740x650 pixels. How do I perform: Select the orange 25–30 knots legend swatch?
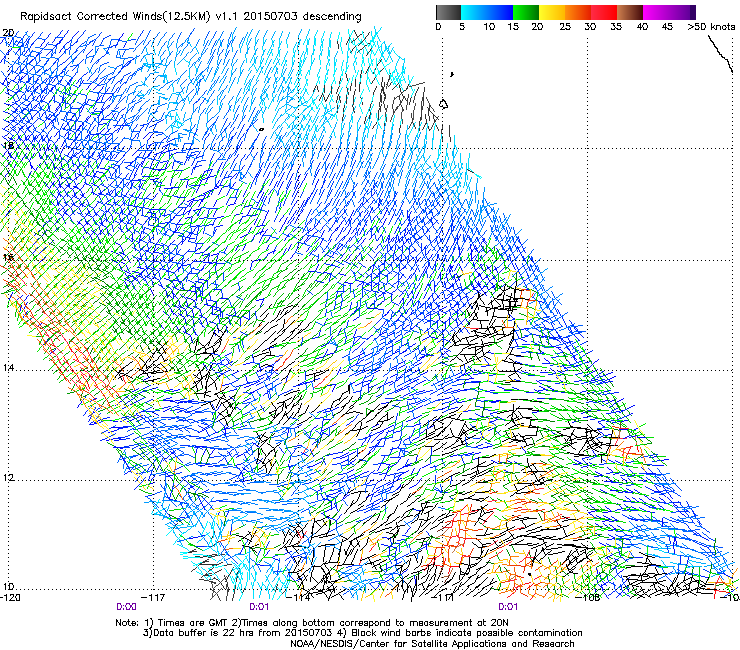[578, 12]
